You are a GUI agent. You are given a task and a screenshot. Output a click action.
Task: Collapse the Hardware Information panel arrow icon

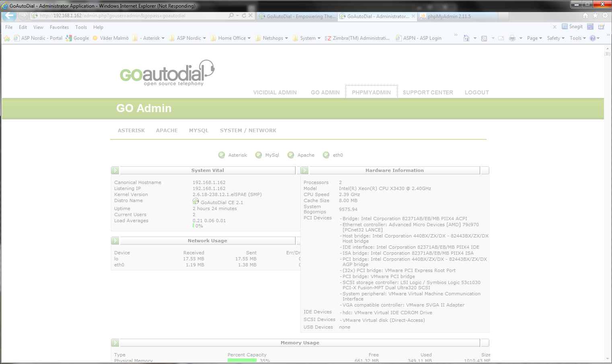click(304, 170)
